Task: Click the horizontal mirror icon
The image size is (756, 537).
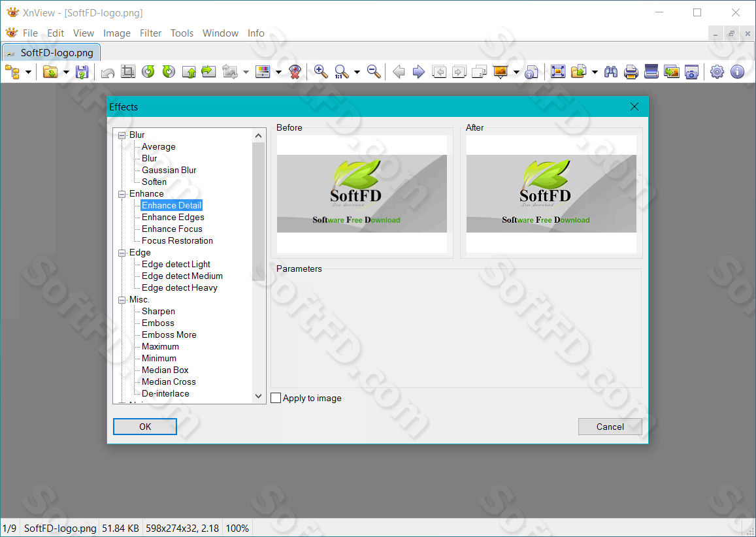Action: coord(208,72)
